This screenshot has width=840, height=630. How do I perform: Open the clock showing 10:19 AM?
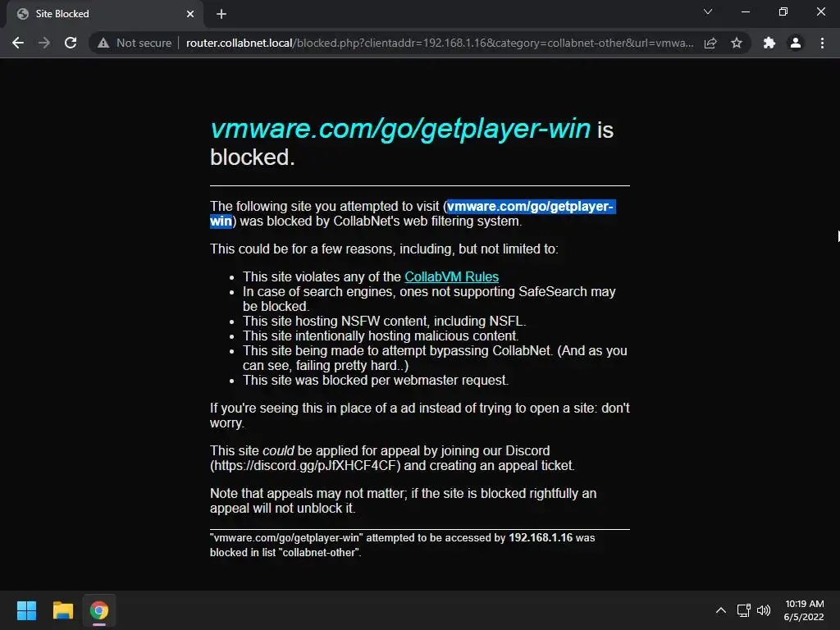(x=804, y=610)
